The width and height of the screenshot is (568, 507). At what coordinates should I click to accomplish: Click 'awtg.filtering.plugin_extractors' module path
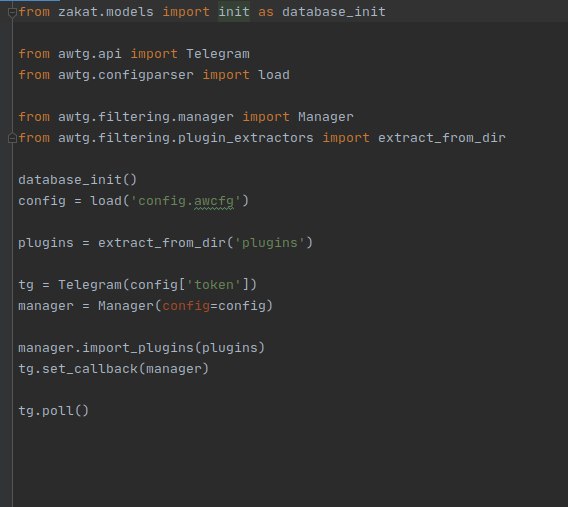click(185, 138)
